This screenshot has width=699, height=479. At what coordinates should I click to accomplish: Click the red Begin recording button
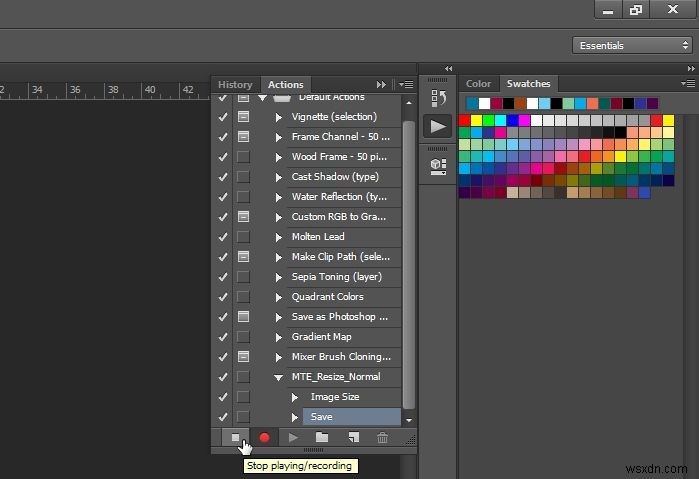[x=264, y=438]
